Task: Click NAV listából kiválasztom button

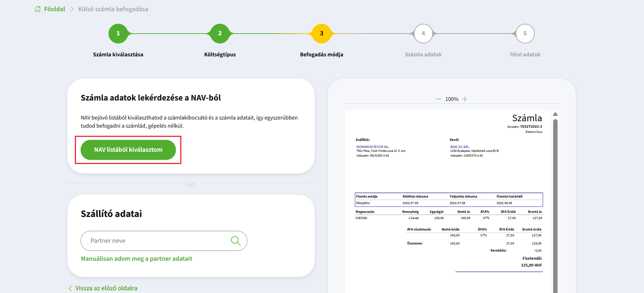Action: click(128, 150)
